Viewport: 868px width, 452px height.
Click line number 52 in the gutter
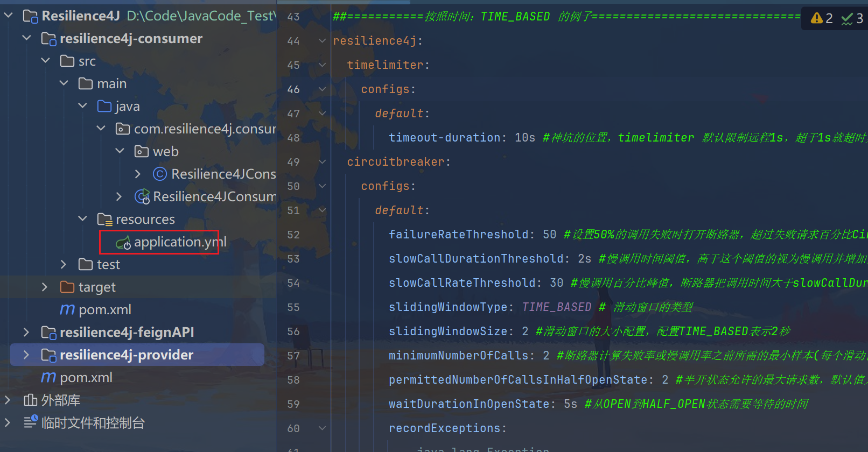coord(293,235)
